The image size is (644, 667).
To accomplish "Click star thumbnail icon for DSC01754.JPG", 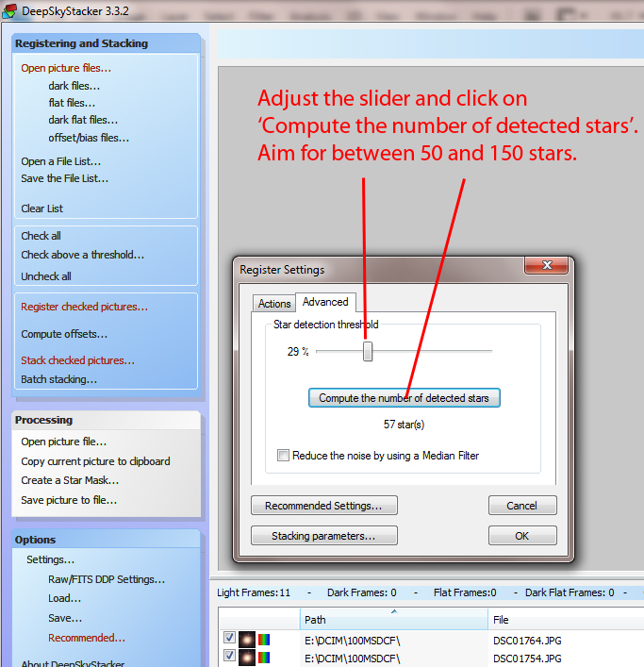I will pyautogui.click(x=246, y=658).
